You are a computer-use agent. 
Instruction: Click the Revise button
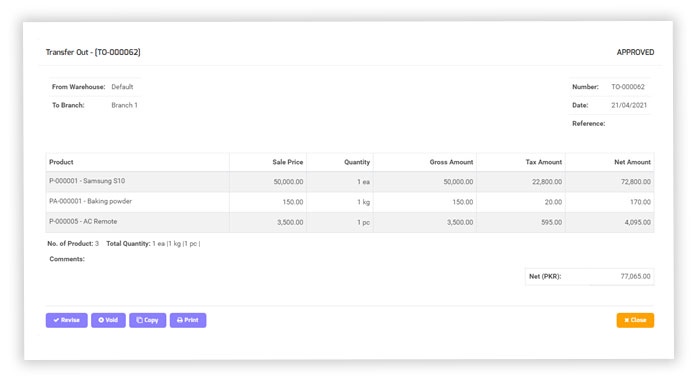coord(66,320)
